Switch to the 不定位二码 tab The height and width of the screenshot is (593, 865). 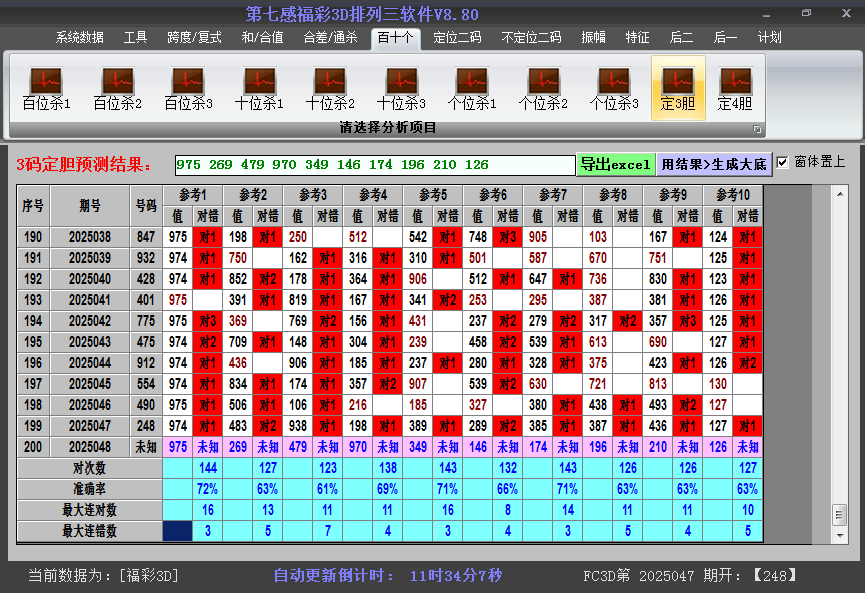pos(531,38)
